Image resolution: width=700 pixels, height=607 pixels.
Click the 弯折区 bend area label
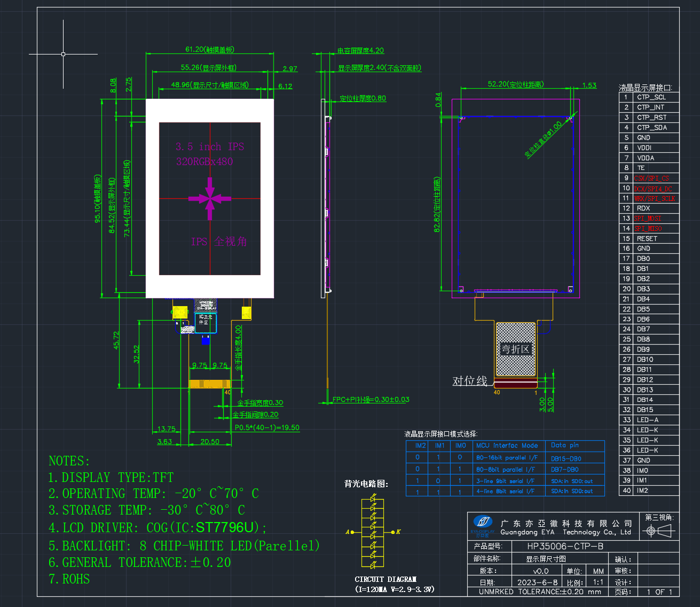pyautogui.click(x=516, y=349)
